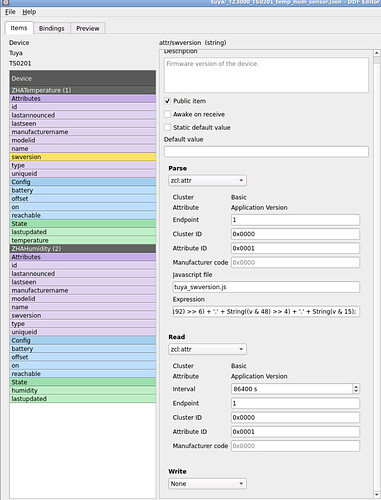Enable Static default value checkbox
Viewport: 381px width, 500px height.
[167, 128]
